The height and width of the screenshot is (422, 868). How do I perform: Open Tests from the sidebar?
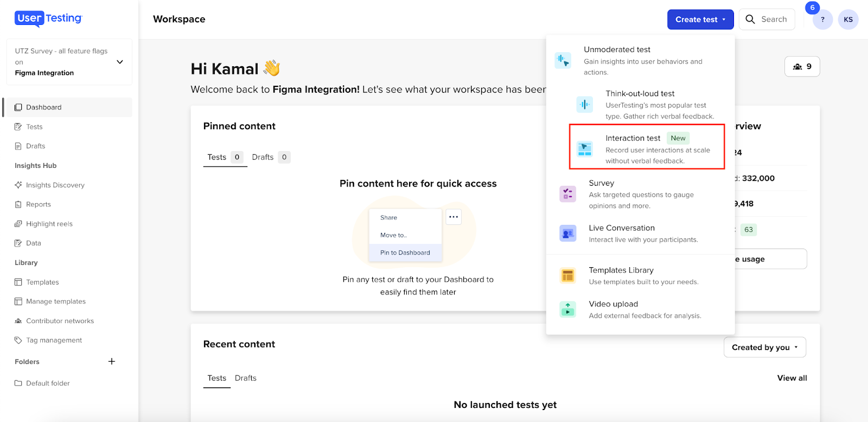click(68, 127)
